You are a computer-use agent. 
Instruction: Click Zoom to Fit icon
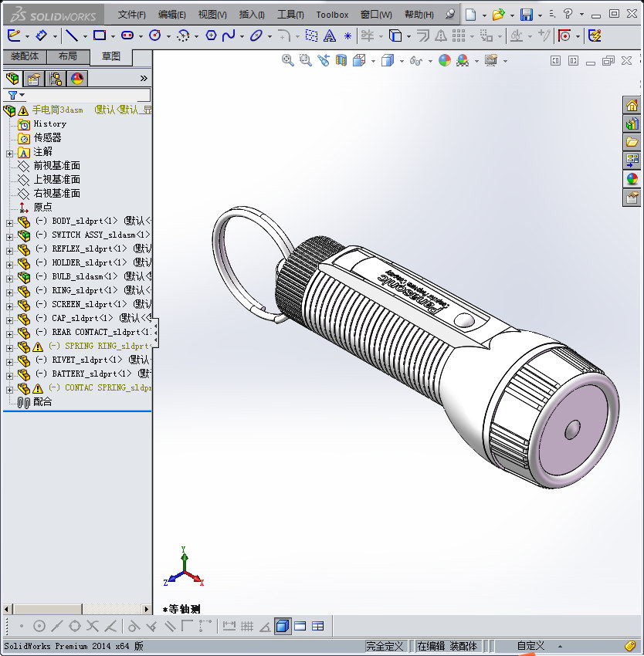click(287, 61)
